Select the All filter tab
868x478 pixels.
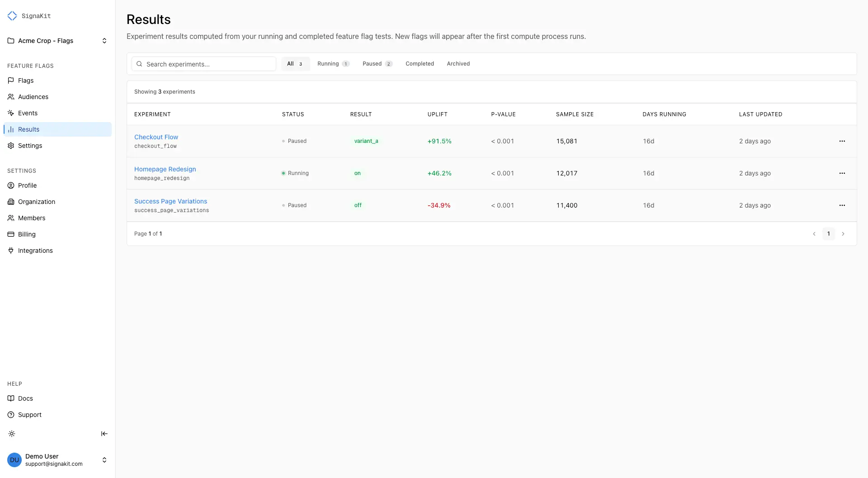[295, 64]
